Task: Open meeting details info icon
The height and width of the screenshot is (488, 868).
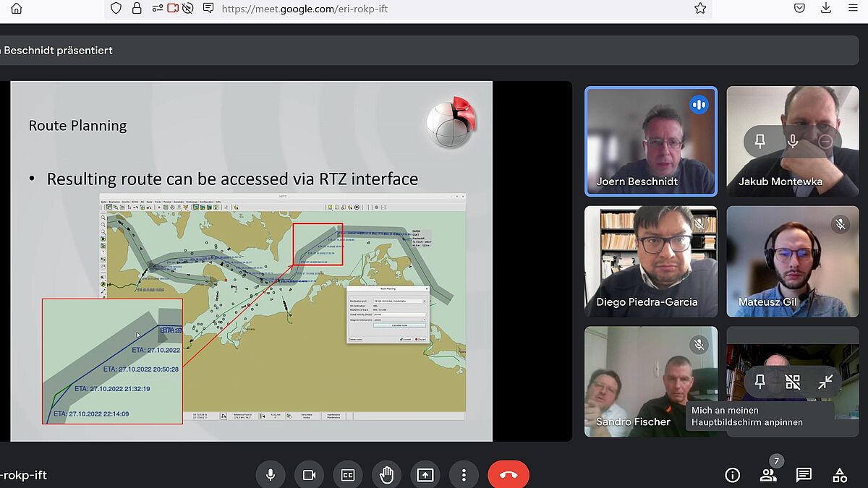Action: click(x=733, y=475)
